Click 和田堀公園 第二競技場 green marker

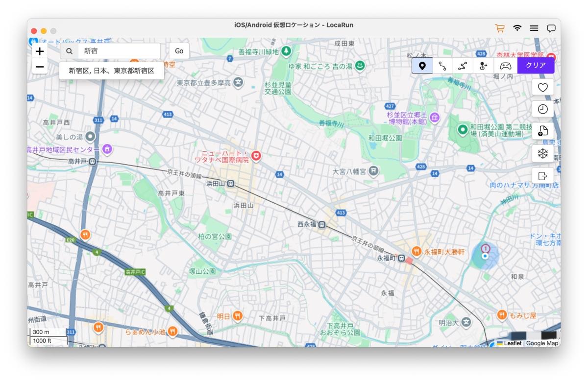coord(462,130)
